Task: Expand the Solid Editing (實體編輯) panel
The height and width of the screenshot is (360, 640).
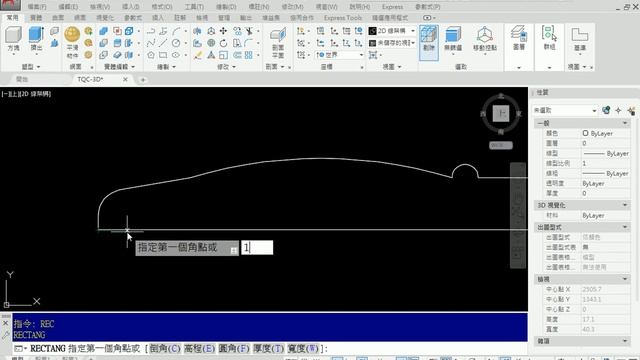Action: click(x=119, y=67)
